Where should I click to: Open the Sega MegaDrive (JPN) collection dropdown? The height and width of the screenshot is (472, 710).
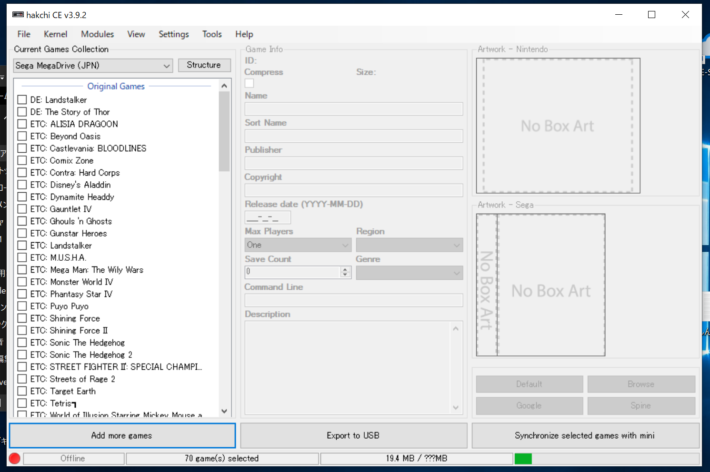(93, 66)
